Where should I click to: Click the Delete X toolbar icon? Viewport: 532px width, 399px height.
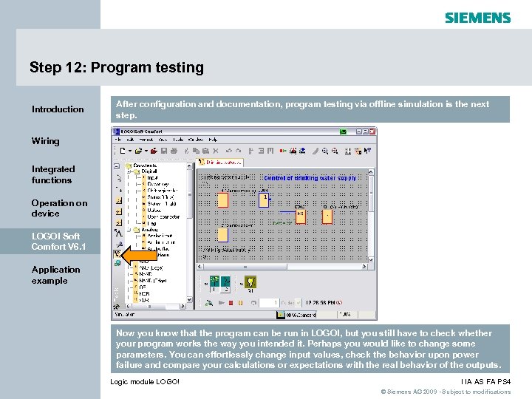click(x=216, y=151)
